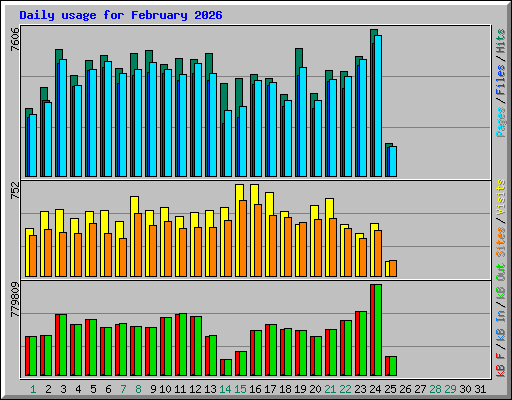Click day 19 on the x-axis
Viewport: 512px width, 400px height.
point(300,389)
